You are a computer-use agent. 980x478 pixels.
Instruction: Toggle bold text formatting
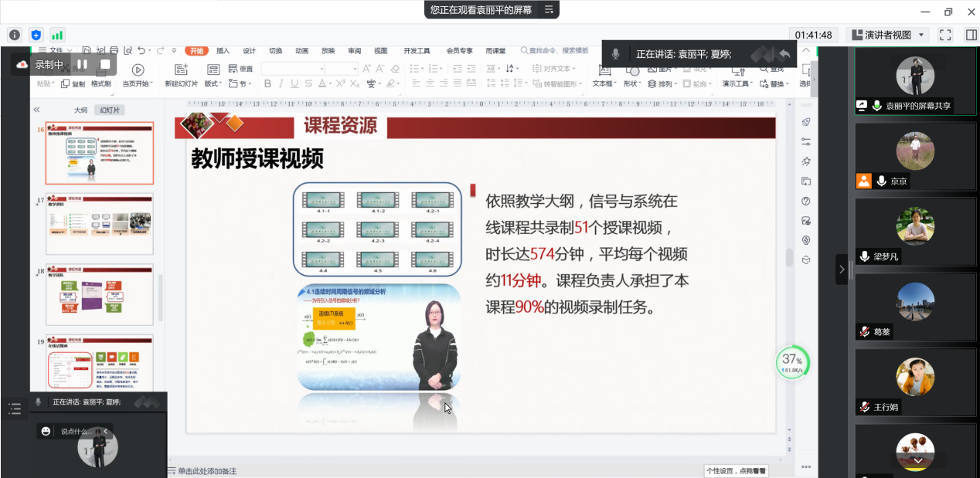point(267,83)
